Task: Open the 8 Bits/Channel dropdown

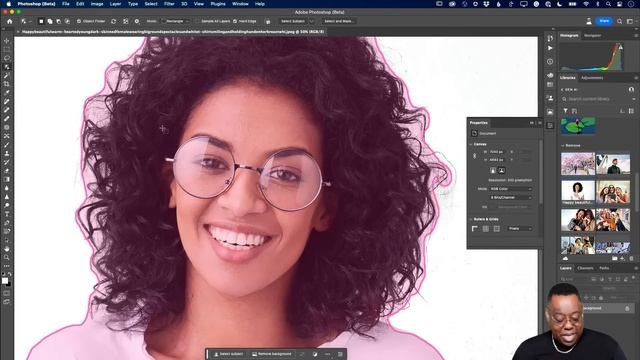Action: click(x=511, y=198)
